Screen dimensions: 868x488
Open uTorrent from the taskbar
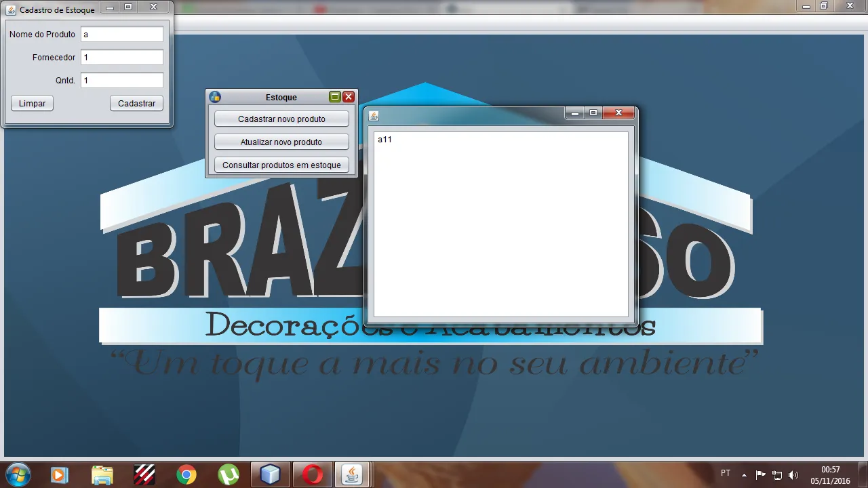229,475
